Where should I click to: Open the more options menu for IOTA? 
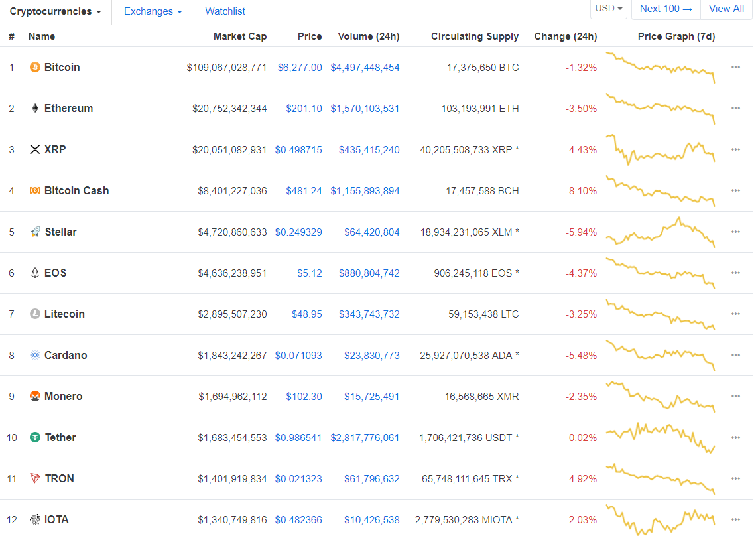click(735, 519)
